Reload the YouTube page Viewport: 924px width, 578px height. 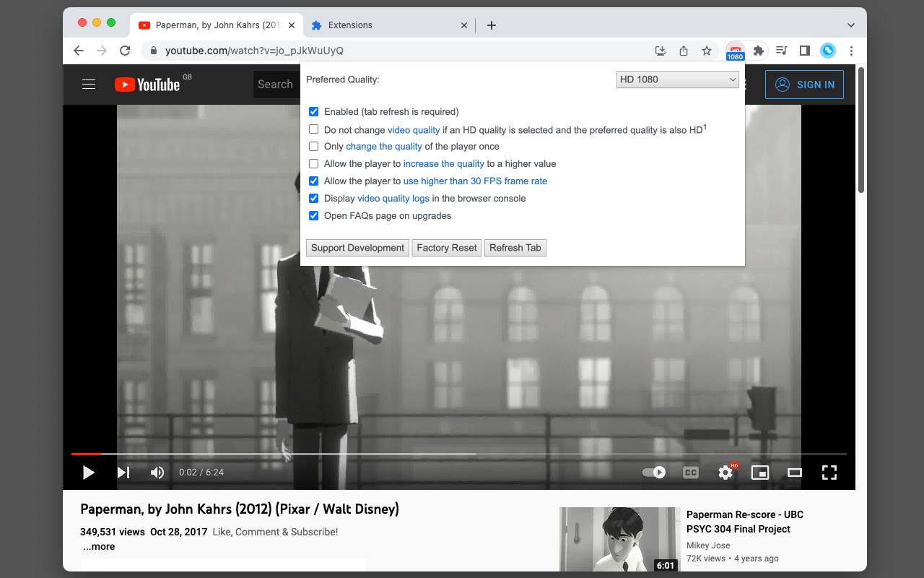click(x=125, y=51)
